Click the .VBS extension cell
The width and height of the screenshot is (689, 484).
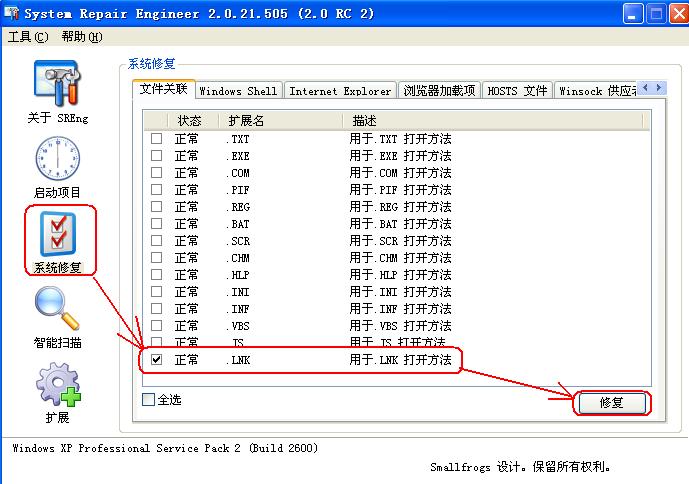(x=238, y=326)
